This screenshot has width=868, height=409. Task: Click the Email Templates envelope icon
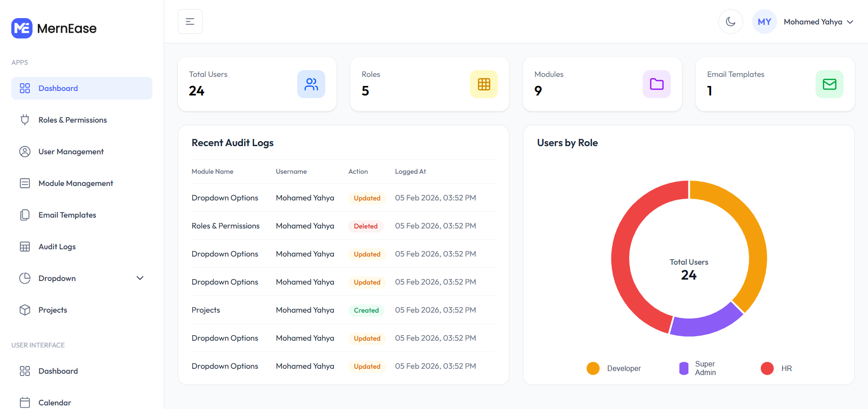click(829, 84)
